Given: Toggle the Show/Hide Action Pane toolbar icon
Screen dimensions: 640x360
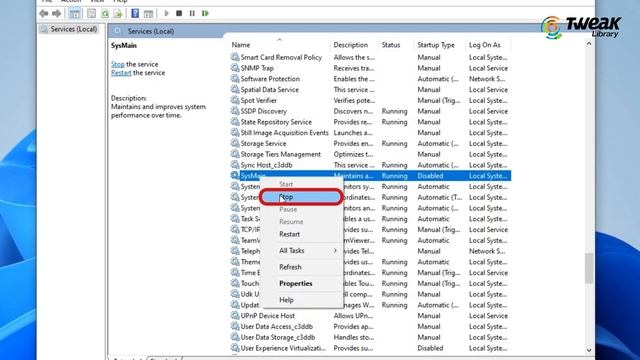Looking at the screenshot, I should pos(149,13).
